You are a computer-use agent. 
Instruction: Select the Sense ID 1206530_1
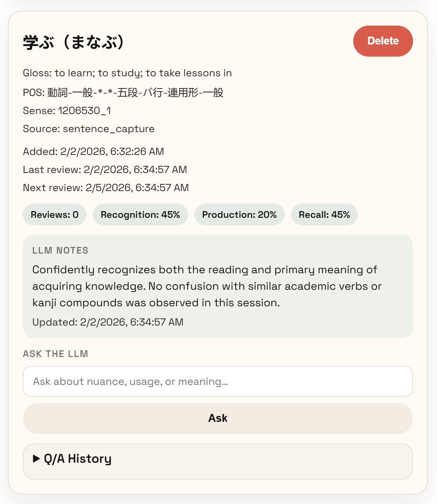pos(67,110)
